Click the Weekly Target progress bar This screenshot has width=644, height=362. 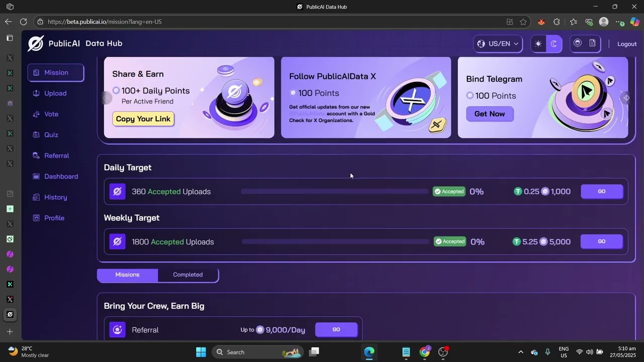pyautogui.click(x=336, y=242)
